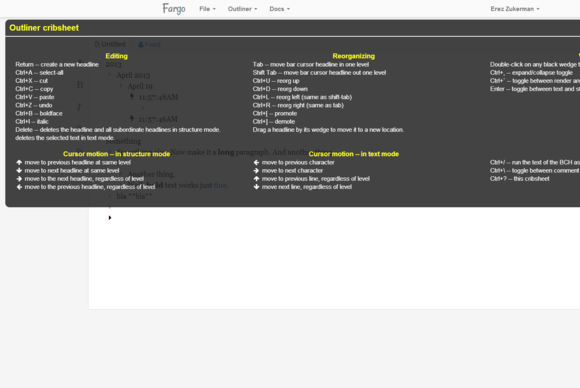Click the dimmed '11:57:48AM' outline headline

[x=158, y=97]
